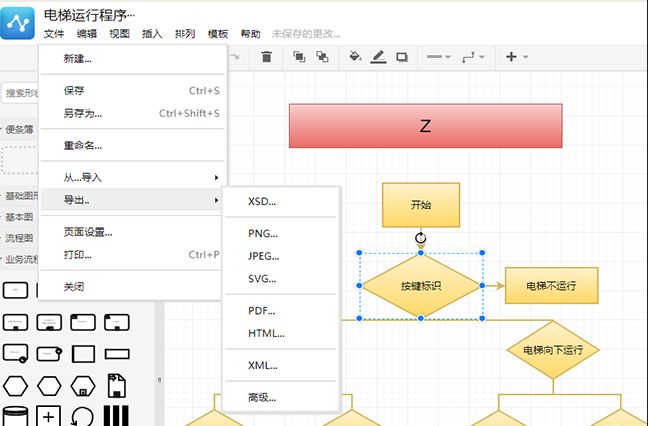Toggle the shadow icon in toolbar
The width and height of the screenshot is (648, 426).
tap(402, 57)
